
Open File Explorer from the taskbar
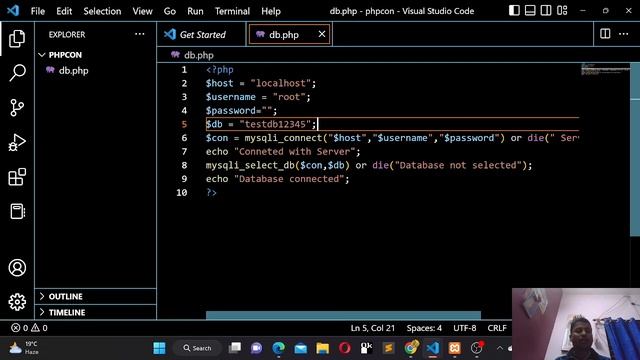click(322, 348)
